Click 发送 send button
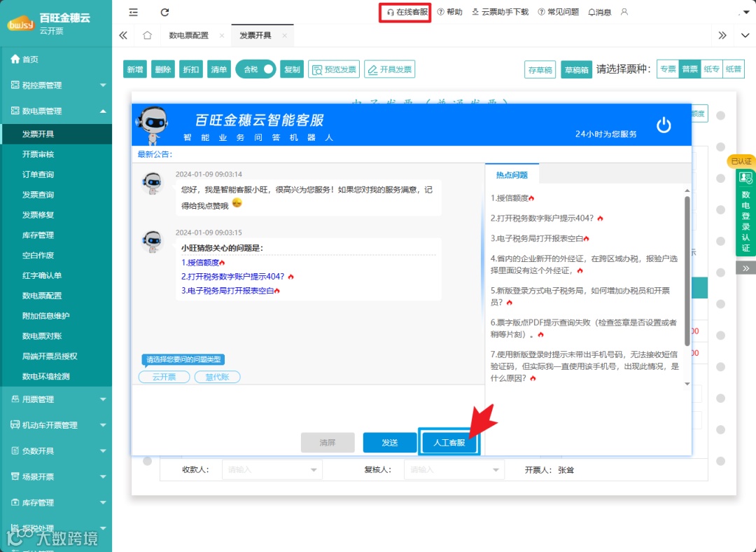Screen dimensions: 756x552 390,443
